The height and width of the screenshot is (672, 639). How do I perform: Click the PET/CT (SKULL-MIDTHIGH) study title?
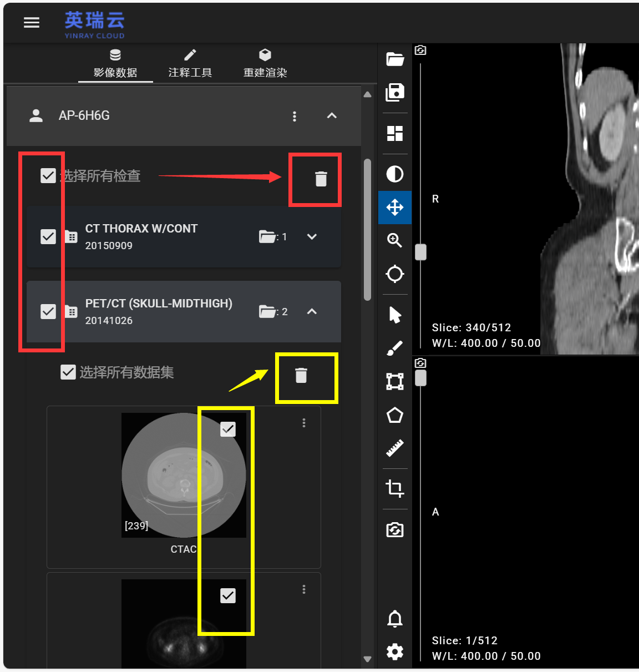point(159,304)
